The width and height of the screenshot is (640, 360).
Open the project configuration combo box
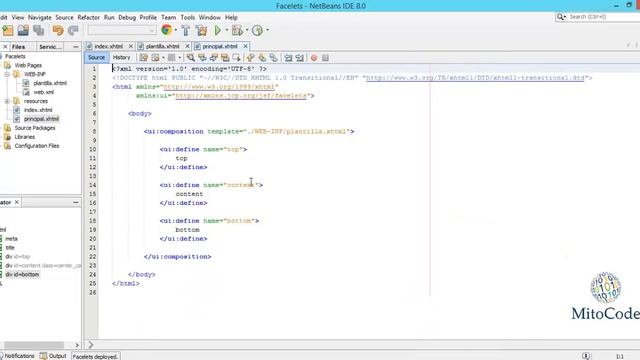click(x=122, y=31)
